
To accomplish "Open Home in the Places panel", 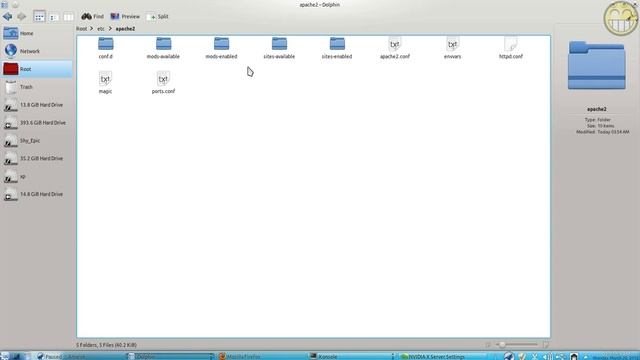I will pyautogui.click(x=37, y=33).
